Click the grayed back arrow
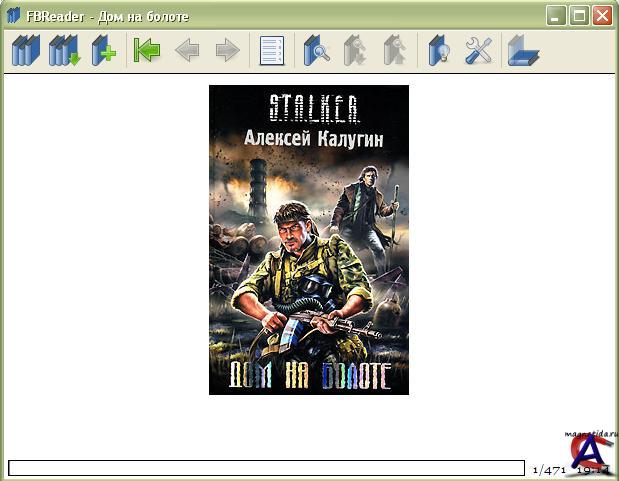The width and height of the screenshot is (619, 481). (x=187, y=50)
